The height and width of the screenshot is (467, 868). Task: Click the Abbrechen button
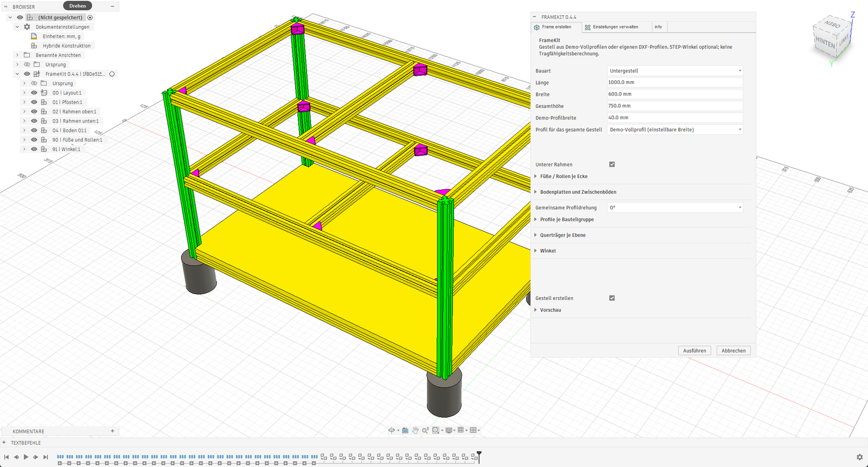click(733, 350)
